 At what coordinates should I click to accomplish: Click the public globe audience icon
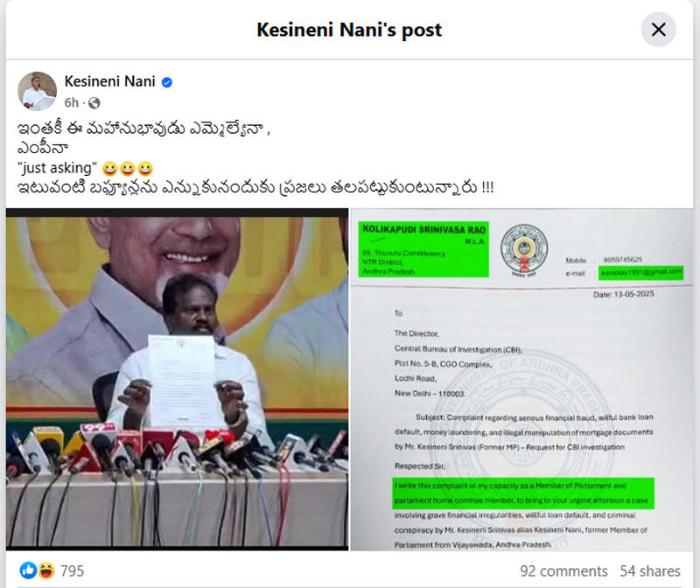(x=94, y=103)
